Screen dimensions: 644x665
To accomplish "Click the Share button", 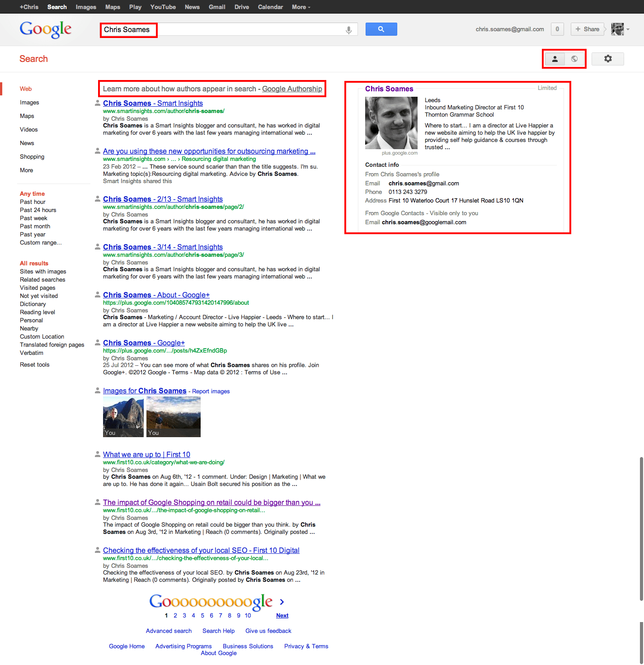I will coord(587,29).
